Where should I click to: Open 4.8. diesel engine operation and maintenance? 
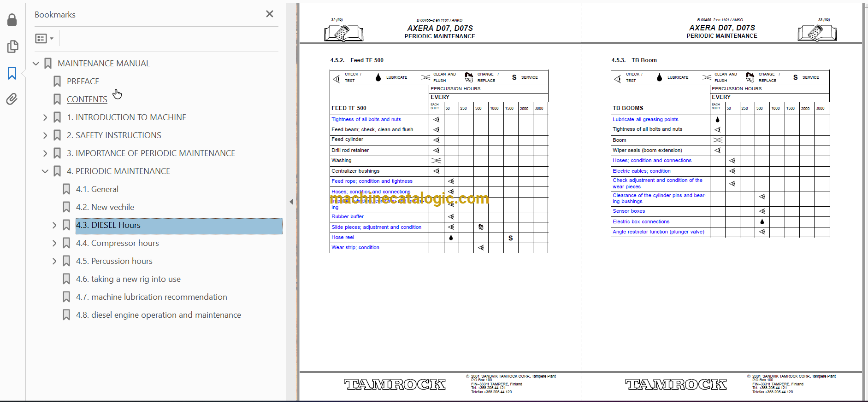159,315
